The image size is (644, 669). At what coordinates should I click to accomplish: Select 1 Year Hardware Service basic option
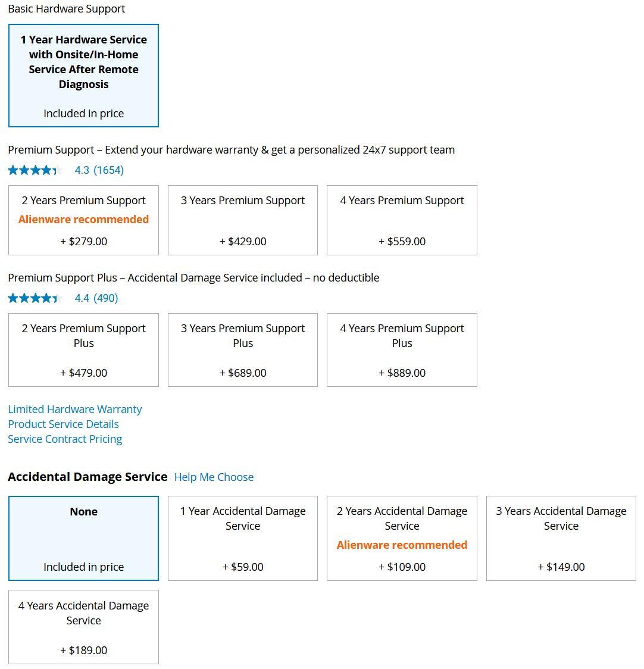point(83,76)
